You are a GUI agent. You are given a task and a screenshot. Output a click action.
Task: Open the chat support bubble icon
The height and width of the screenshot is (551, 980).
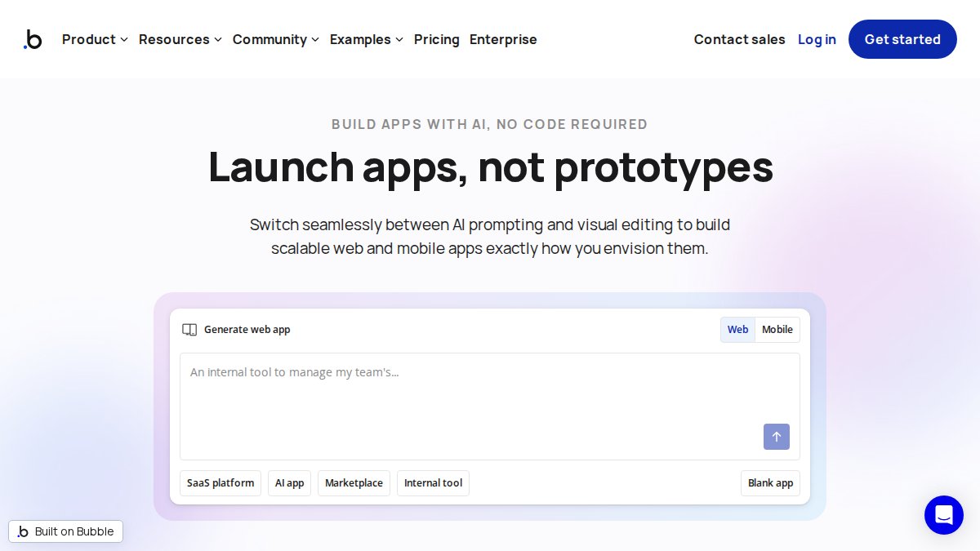point(944,515)
